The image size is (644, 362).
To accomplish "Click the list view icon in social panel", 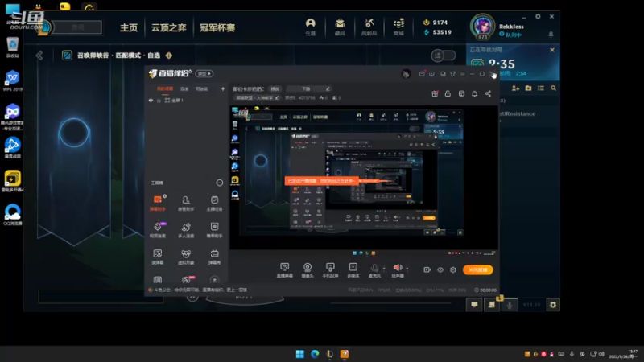I will (541, 88).
